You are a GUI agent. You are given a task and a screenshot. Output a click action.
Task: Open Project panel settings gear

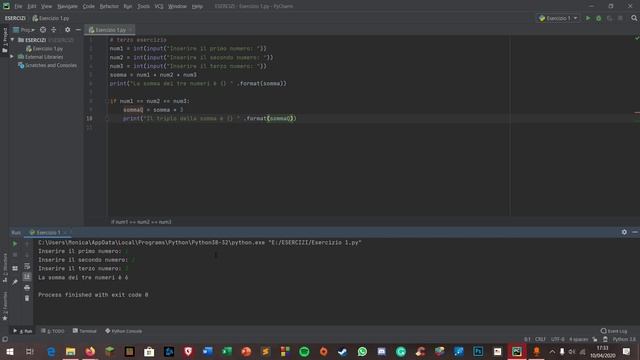pyautogui.click(x=67, y=30)
